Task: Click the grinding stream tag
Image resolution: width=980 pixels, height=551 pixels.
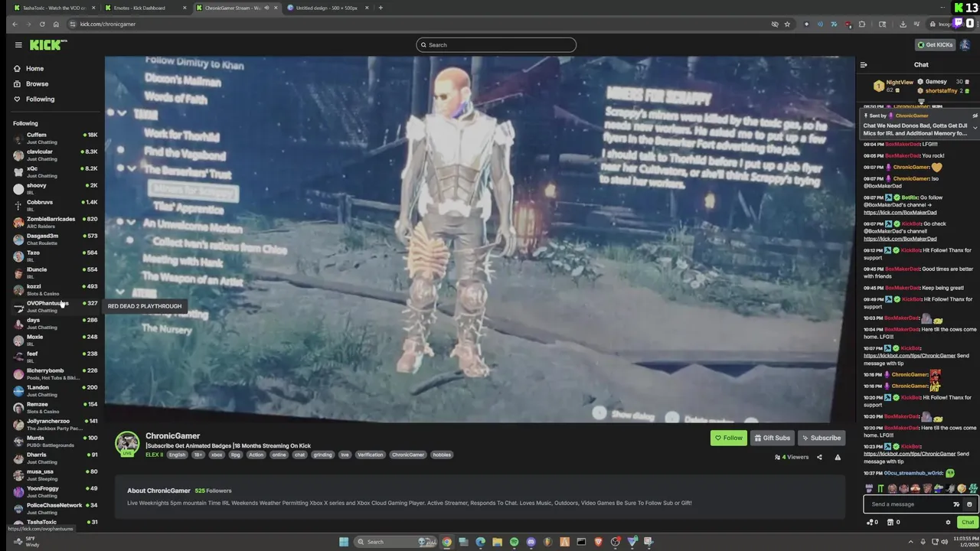Action: tap(322, 455)
